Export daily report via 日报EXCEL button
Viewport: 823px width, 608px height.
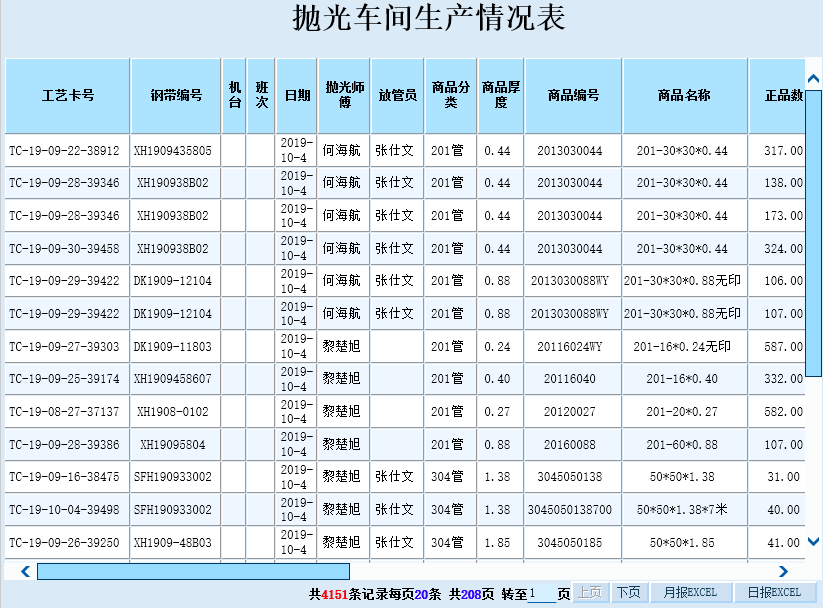774,592
